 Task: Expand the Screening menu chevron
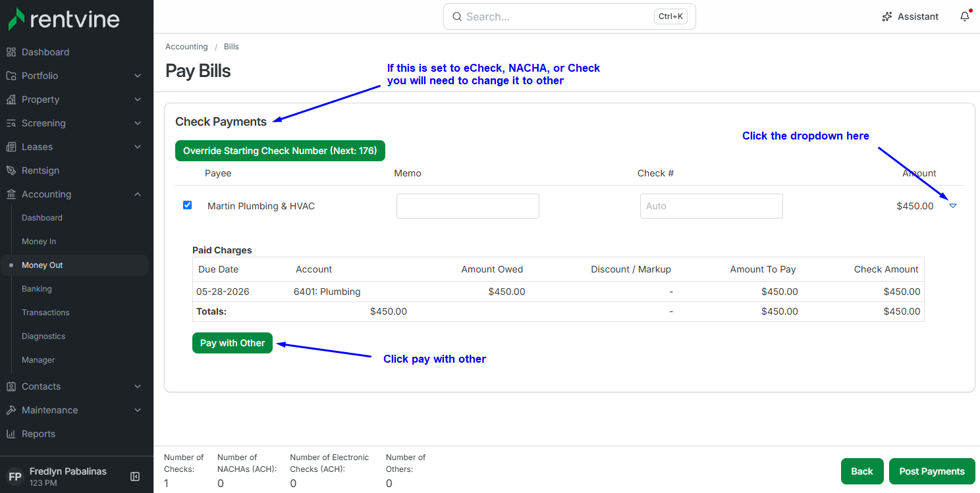tap(138, 123)
